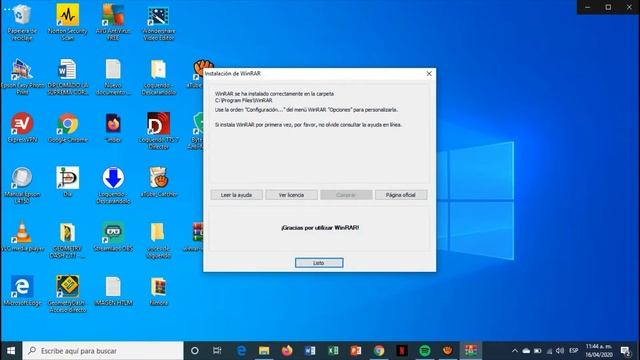Image resolution: width=640 pixels, height=360 pixels.
Task: Select the Epson Easy Photo Print desktop icon
Action: (x=22, y=77)
